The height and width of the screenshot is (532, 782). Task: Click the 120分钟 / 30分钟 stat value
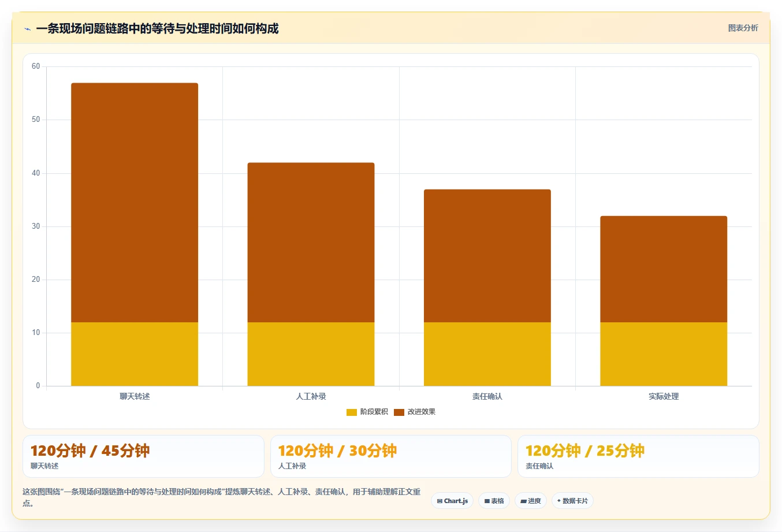click(337, 451)
